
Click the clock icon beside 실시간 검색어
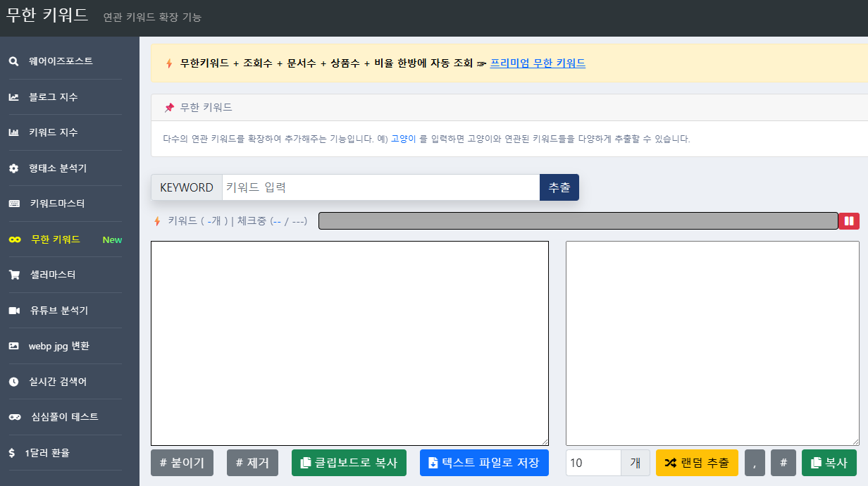click(13, 382)
